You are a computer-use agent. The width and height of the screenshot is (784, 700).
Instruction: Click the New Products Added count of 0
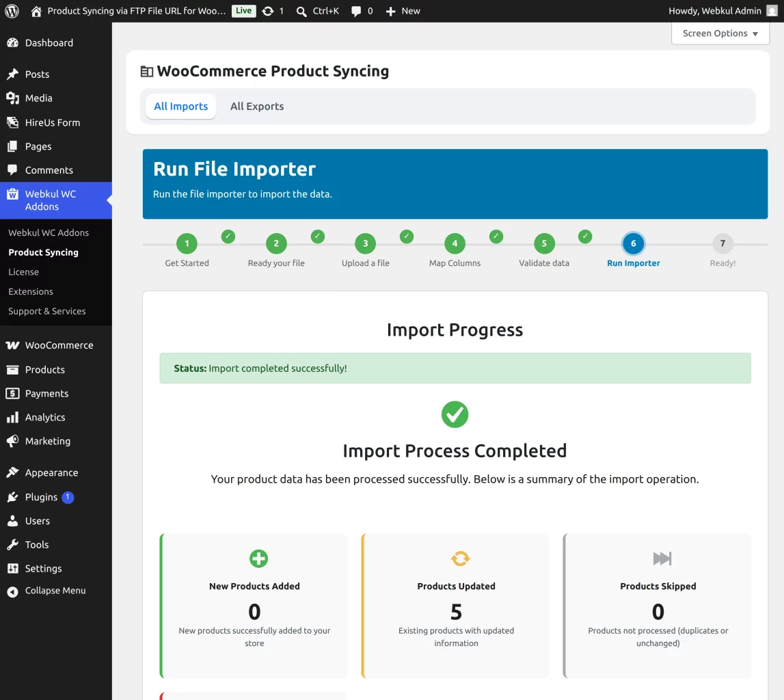tap(254, 612)
